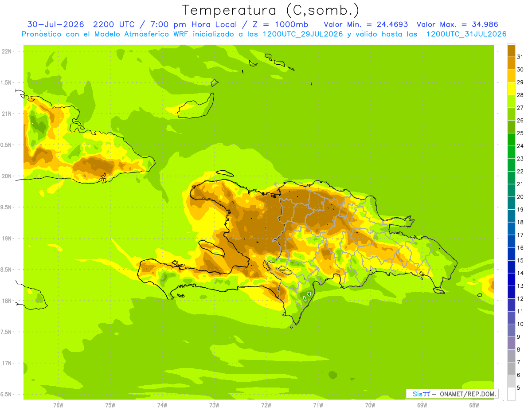532x411 pixels.
Task: Pick the amber swatch between 29 and 30
Action: pyautogui.click(x=511, y=76)
